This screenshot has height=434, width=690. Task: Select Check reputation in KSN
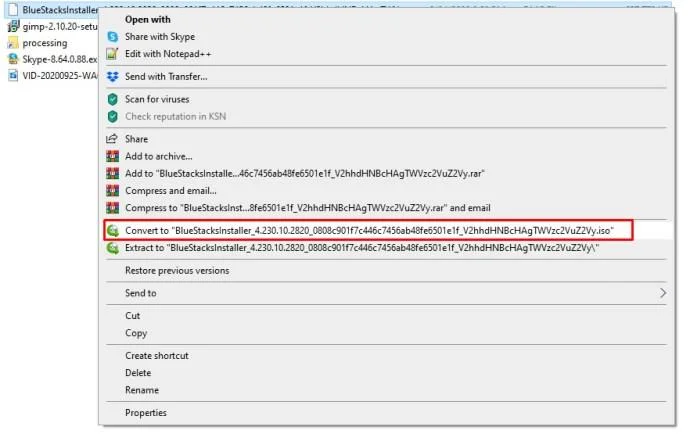click(x=175, y=116)
